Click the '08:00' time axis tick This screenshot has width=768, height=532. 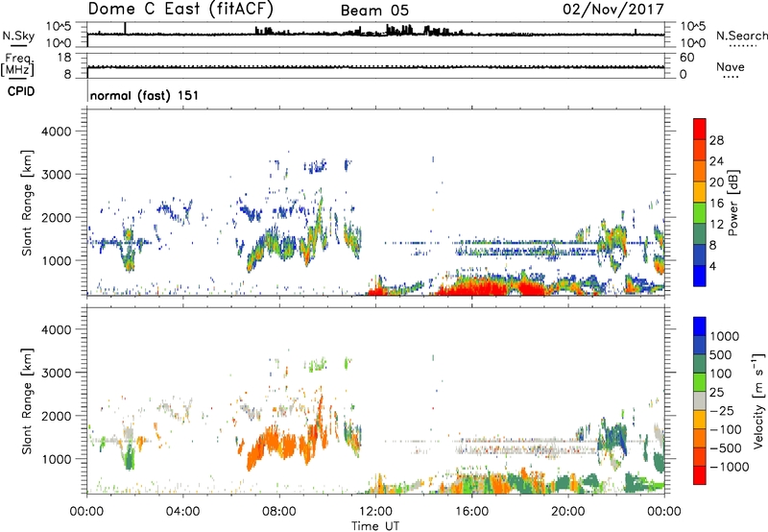[x=279, y=512]
